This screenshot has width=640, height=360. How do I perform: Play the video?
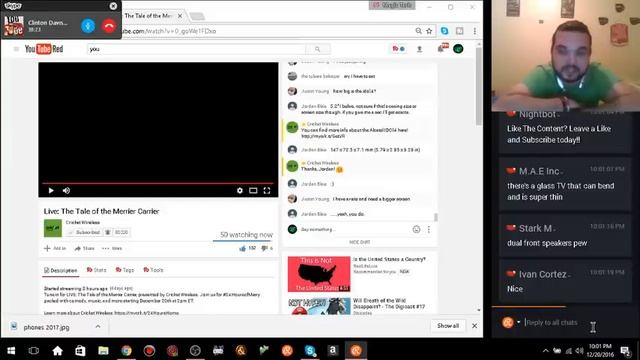click(51, 191)
